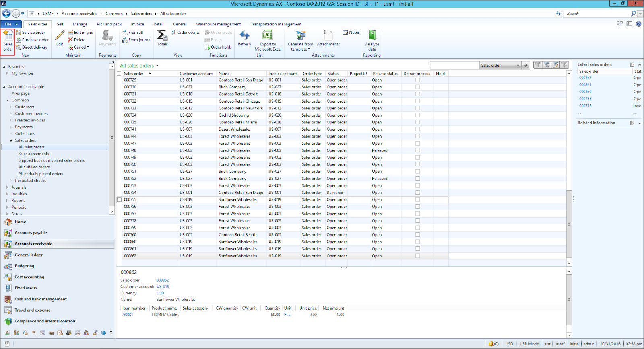The height and width of the screenshot is (349, 644).
Task: Tick Do not process for order 000729
Action: coord(417,80)
